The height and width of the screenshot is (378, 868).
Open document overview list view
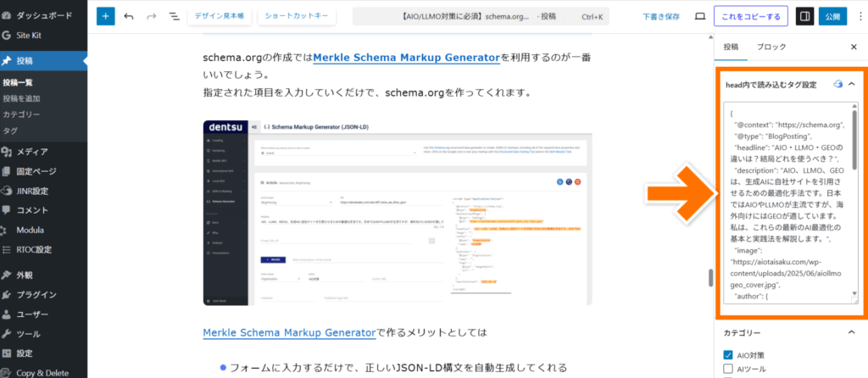click(175, 17)
